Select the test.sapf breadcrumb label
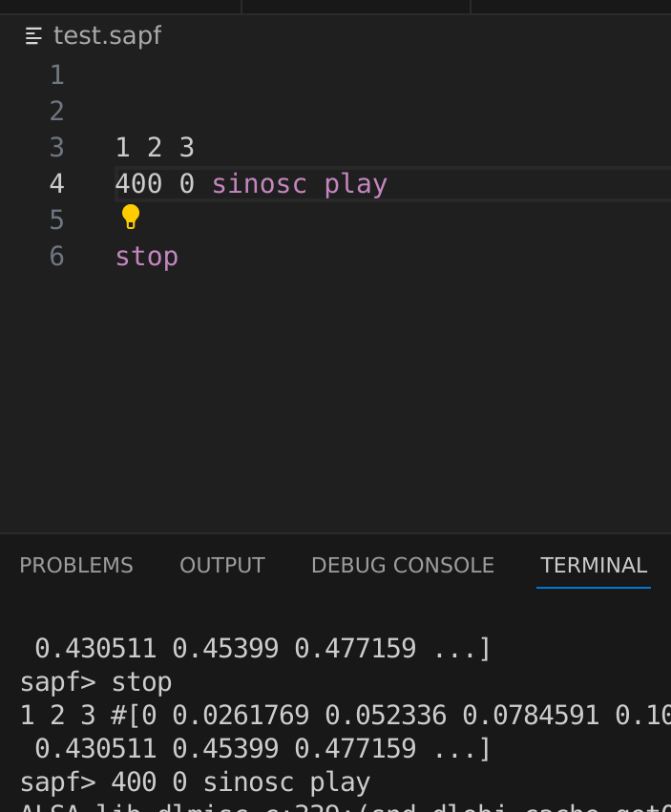The width and height of the screenshot is (671, 812). [107, 36]
